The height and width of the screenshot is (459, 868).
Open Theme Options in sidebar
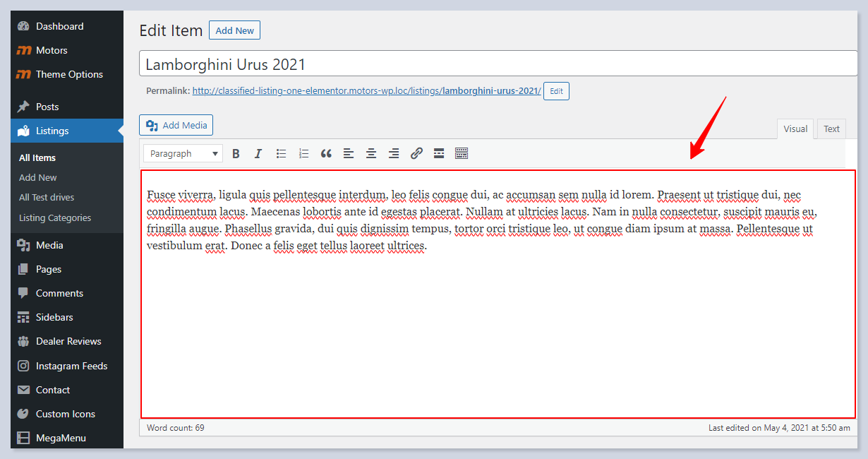tap(69, 74)
